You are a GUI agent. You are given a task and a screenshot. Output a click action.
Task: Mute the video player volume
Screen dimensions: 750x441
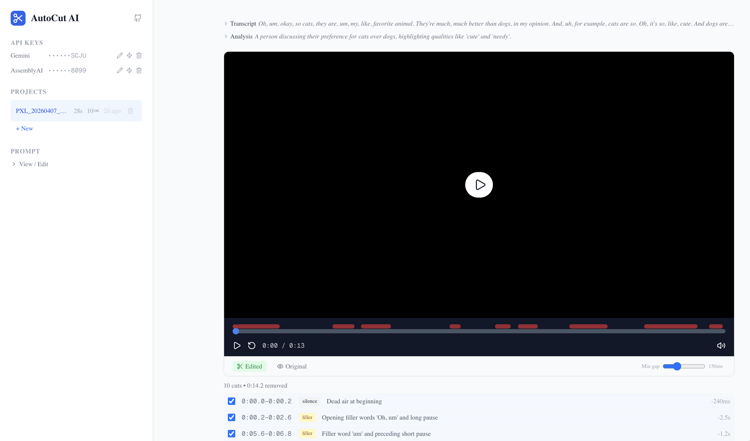721,346
